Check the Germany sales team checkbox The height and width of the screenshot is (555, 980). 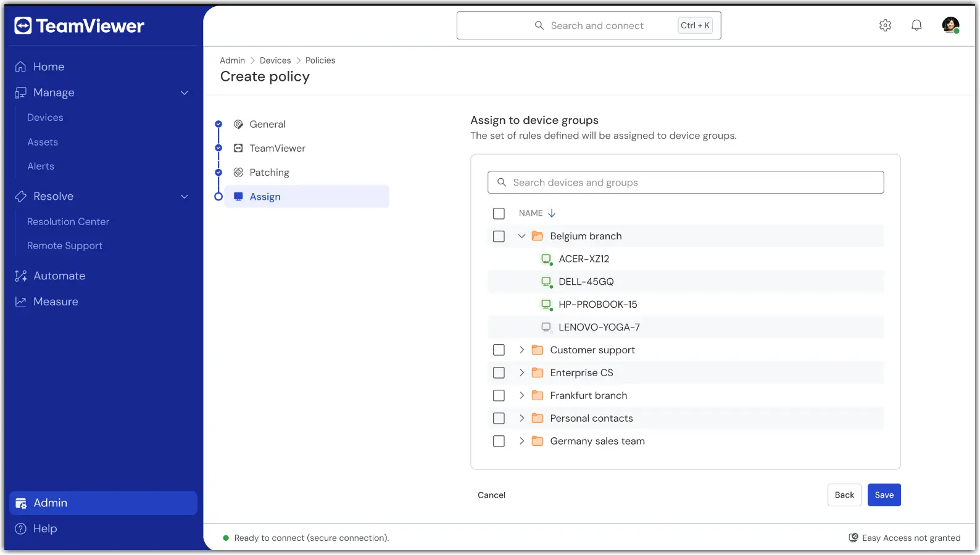pos(499,441)
